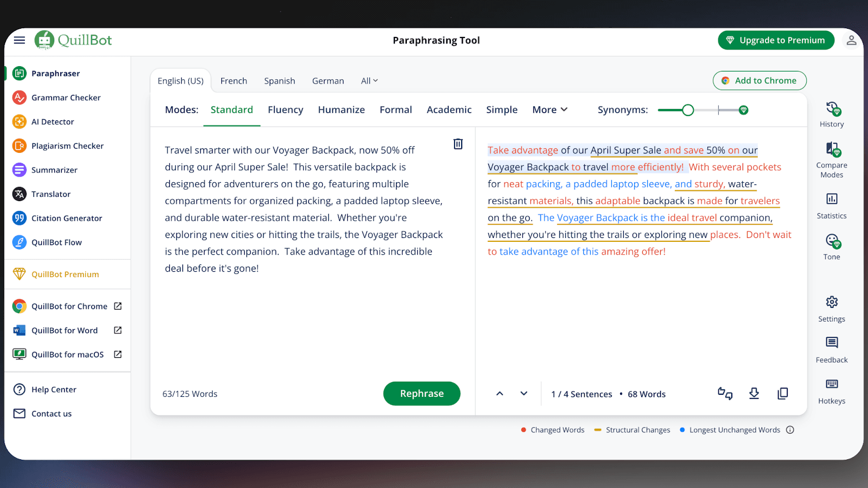Click '1 / 4 Sentences' counter
The image size is (868, 488).
[x=582, y=394]
